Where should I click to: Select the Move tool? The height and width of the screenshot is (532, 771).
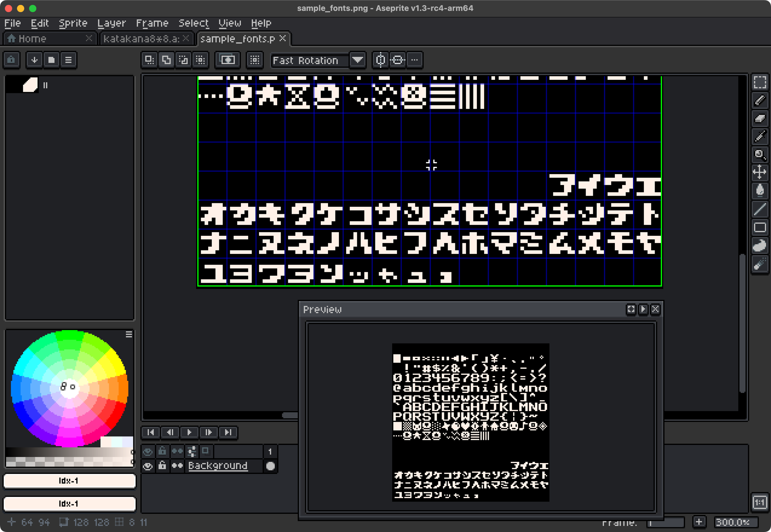pos(759,172)
